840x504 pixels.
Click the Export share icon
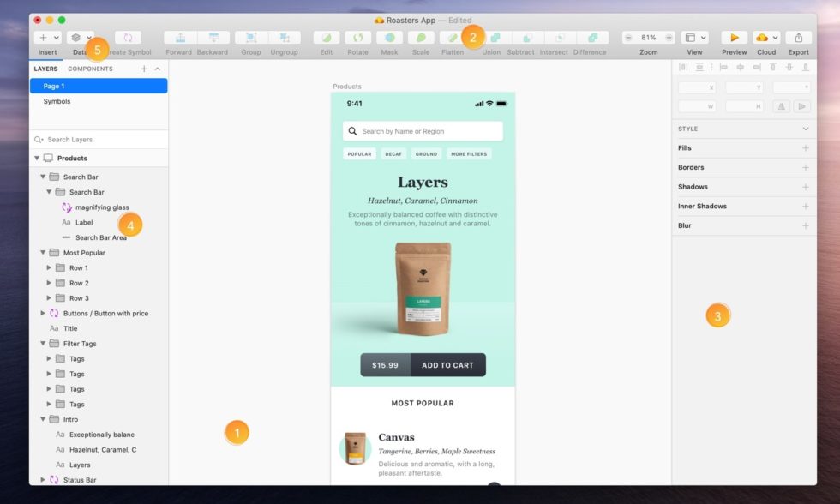tap(798, 38)
